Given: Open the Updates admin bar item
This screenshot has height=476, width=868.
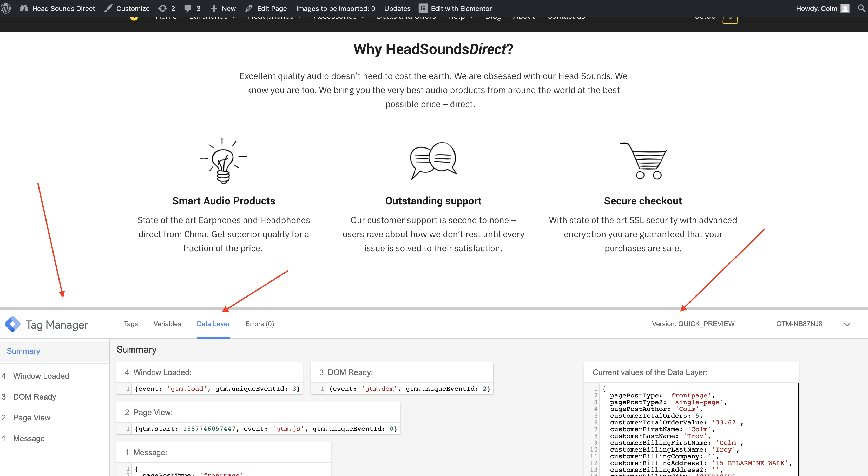Looking at the screenshot, I should [x=397, y=8].
